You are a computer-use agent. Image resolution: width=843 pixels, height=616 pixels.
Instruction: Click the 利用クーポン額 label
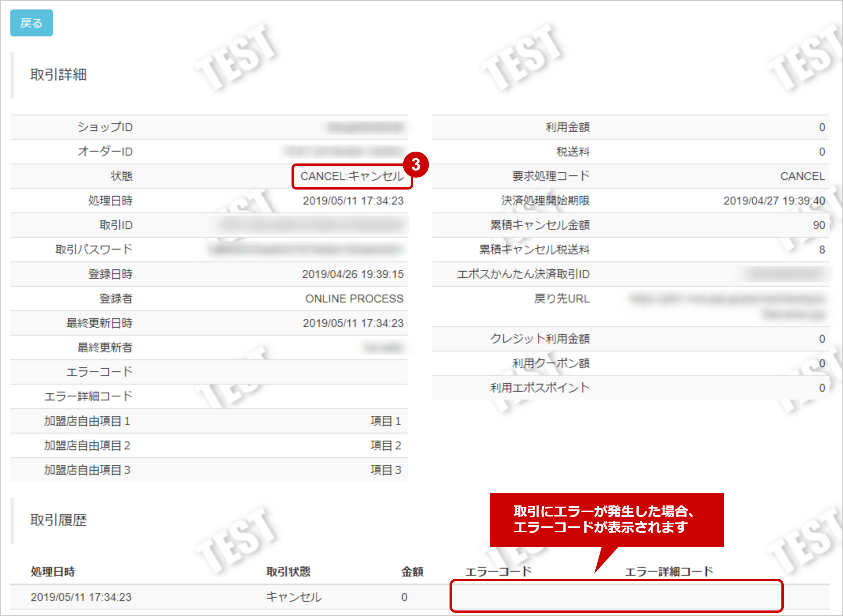tap(551, 363)
